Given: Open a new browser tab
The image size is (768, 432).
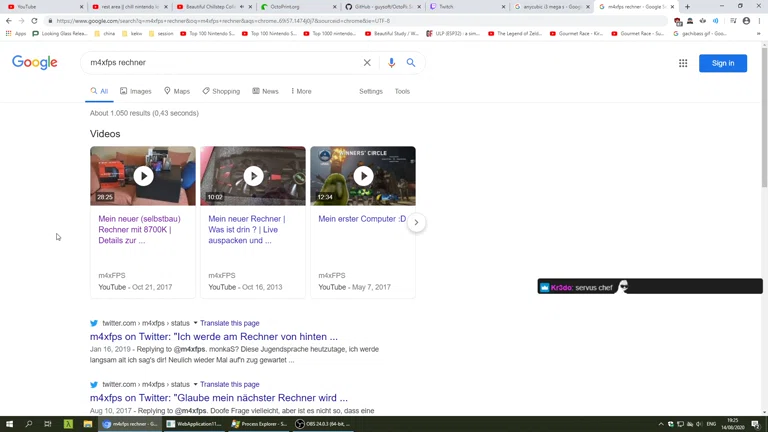Looking at the screenshot, I should [687, 7].
